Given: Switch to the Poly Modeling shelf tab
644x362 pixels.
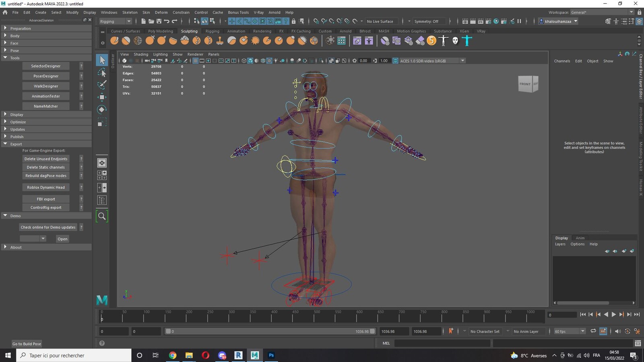Looking at the screenshot, I should click(160, 31).
